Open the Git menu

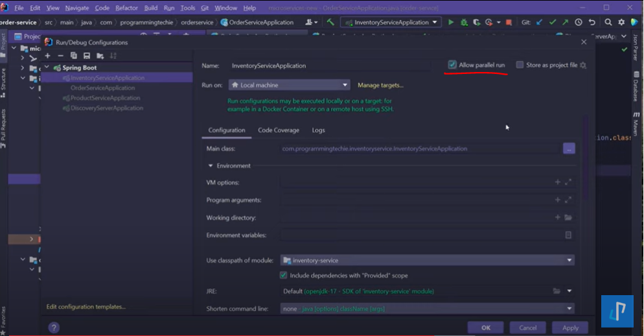pyautogui.click(x=205, y=8)
